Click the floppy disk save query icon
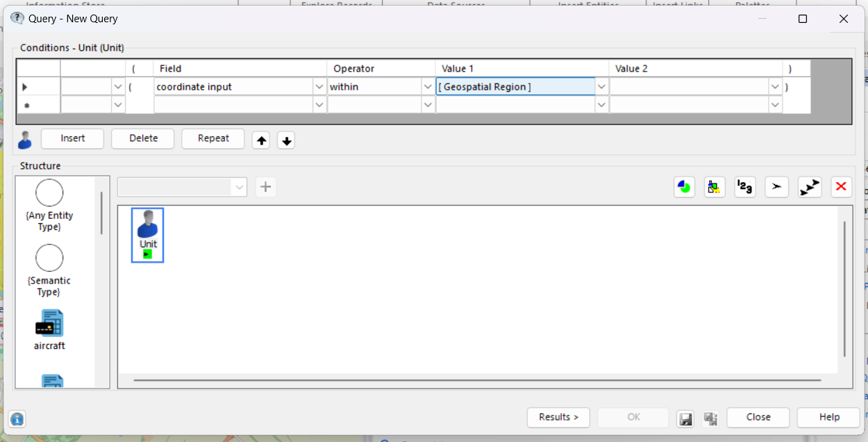 685,418
